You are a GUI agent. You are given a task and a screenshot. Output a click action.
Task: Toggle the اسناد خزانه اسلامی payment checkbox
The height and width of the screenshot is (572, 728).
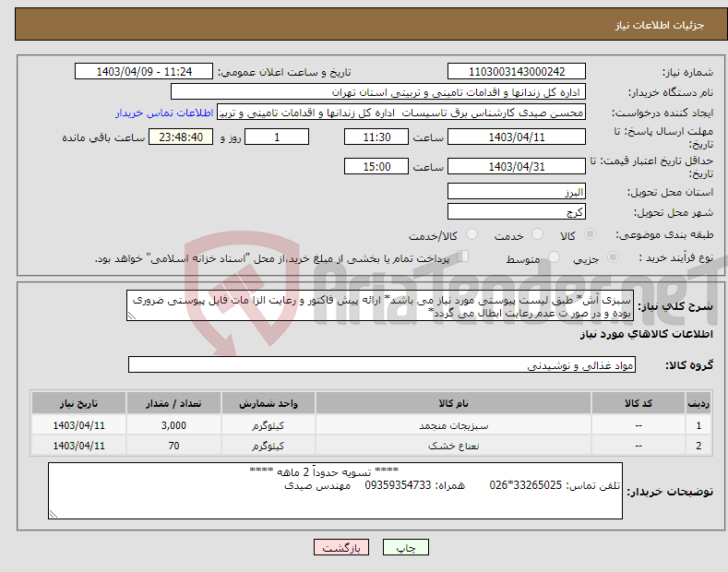[463, 256]
